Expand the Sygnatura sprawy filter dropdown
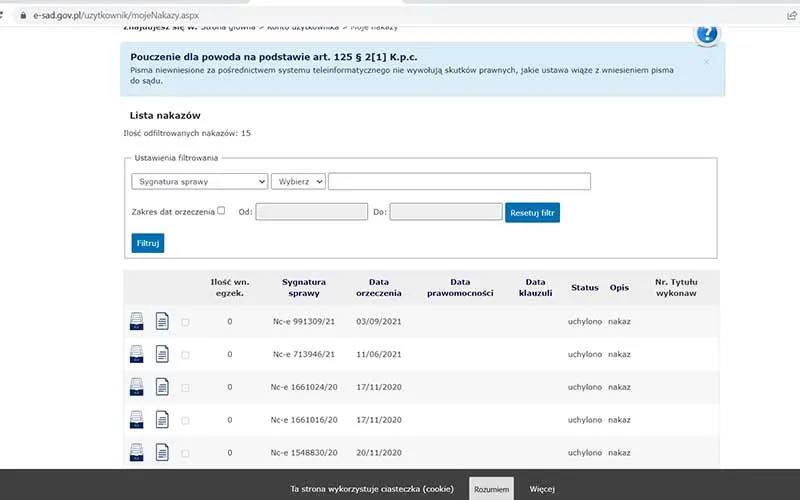The width and height of the screenshot is (800, 500). click(199, 181)
